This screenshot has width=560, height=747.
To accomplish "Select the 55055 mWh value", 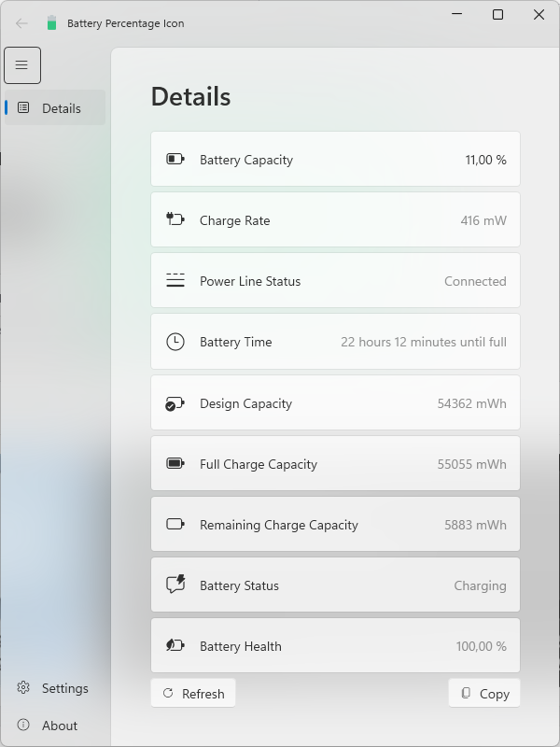I will (x=472, y=464).
